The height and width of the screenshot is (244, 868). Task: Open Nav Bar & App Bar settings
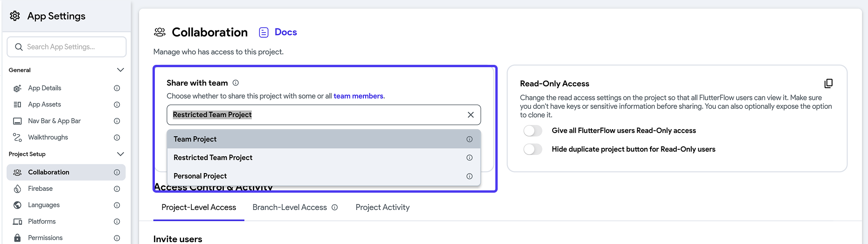54,121
